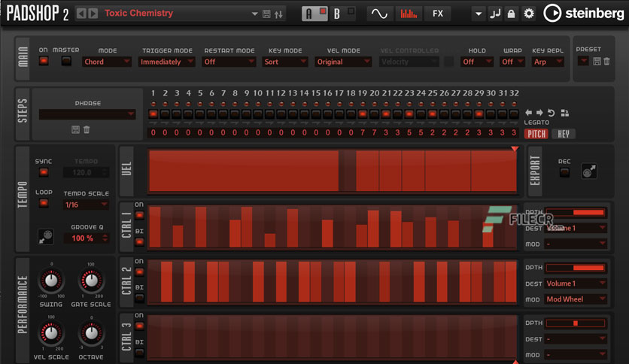Duplicate the step phrase
629x364 pixels.
pyautogui.click(x=565, y=113)
